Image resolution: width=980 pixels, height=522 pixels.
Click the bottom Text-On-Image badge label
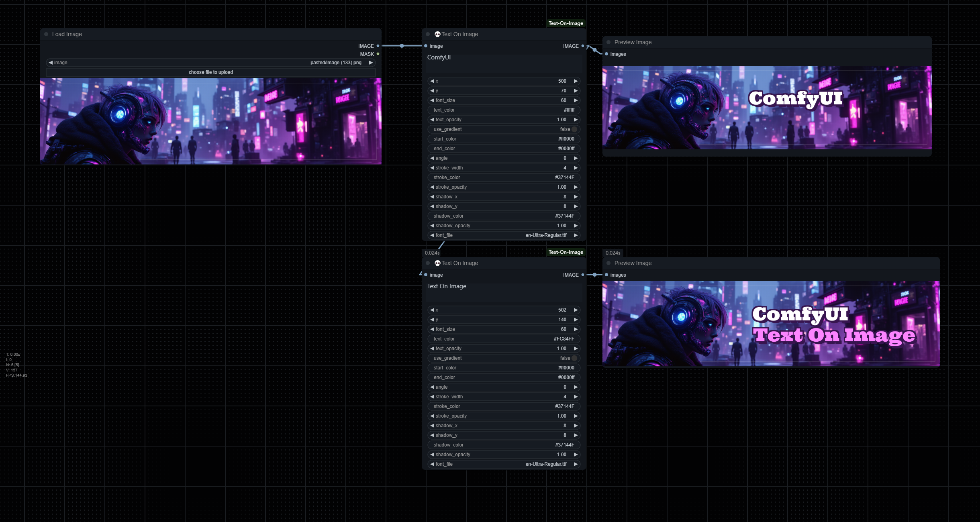tap(566, 252)
